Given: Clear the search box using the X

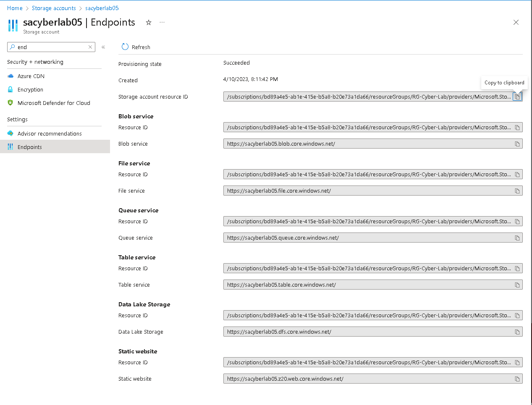Looking at the screenshot, I should [90, 47].
